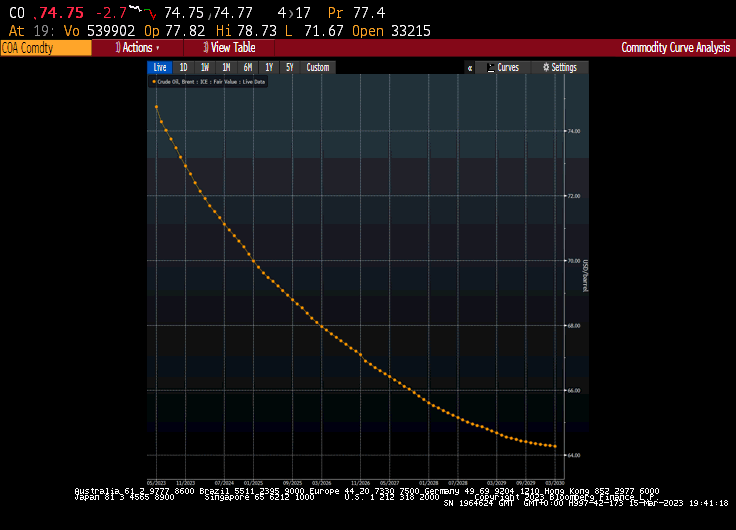Click the 03/2030 x-axis label
The width and height of the screenshot is (736, 530).
point(555,483)
